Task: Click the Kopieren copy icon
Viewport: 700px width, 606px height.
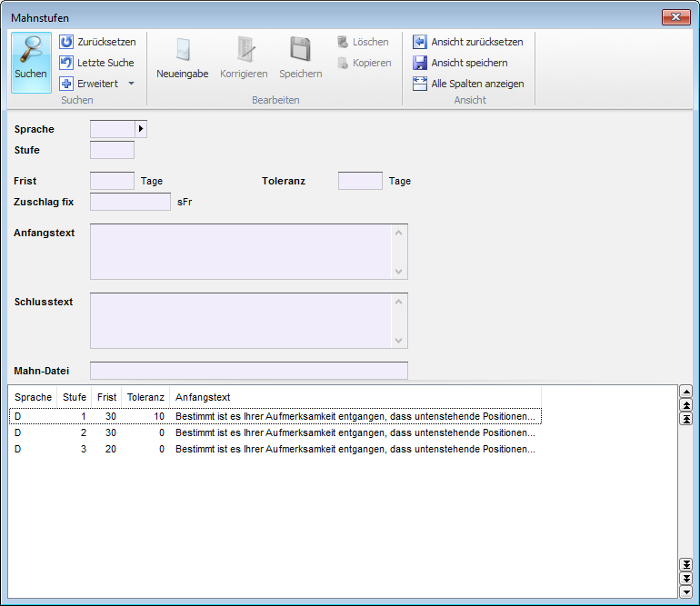Action: point(343,63)
